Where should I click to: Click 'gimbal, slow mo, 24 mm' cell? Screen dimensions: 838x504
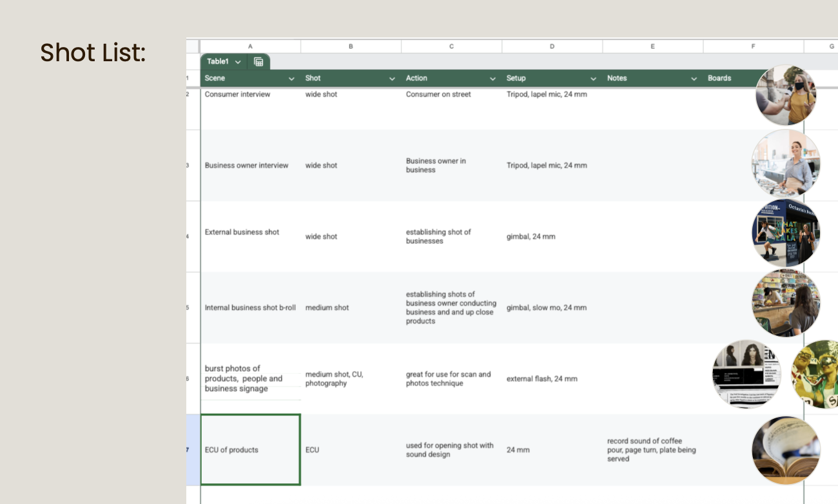[x=552, y=307]
